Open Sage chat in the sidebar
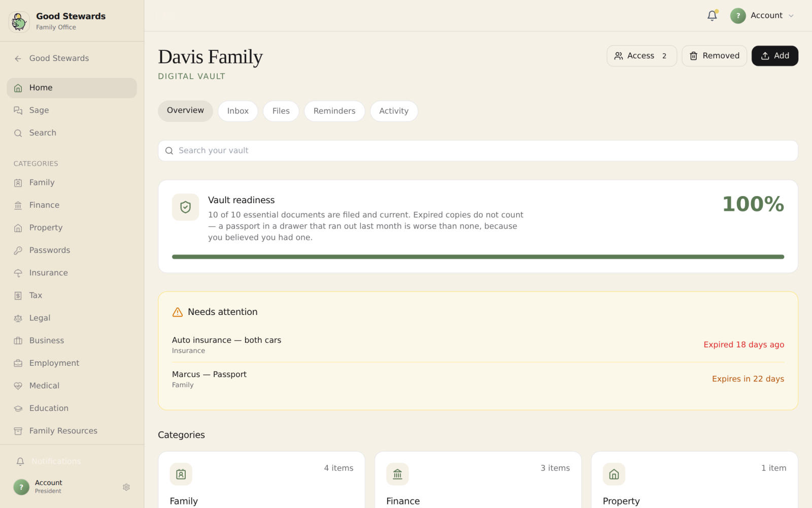 [72, 110]
